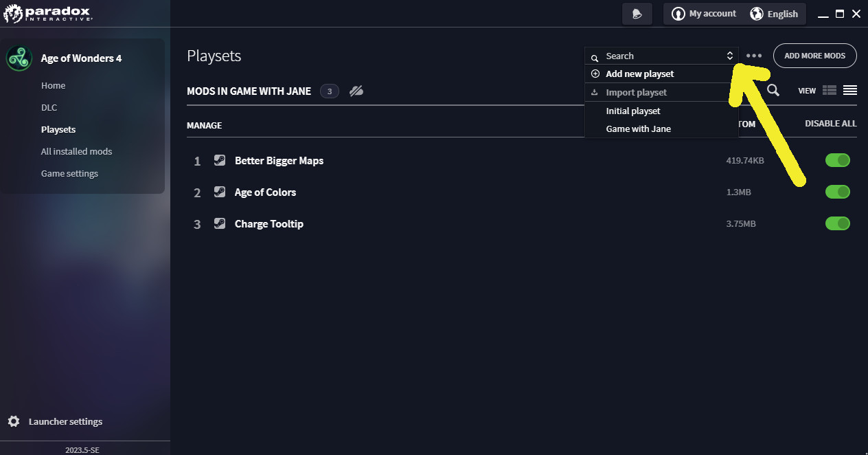Viewport: 868px width, 455px height.
Task: Open the My account menu
Action: click(704, 14)
